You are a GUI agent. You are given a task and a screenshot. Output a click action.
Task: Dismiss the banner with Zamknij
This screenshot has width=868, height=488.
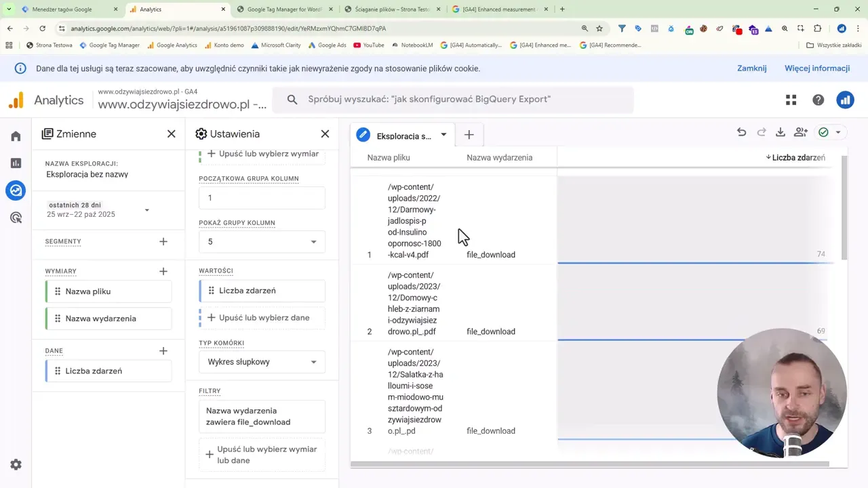pos(751,68)
